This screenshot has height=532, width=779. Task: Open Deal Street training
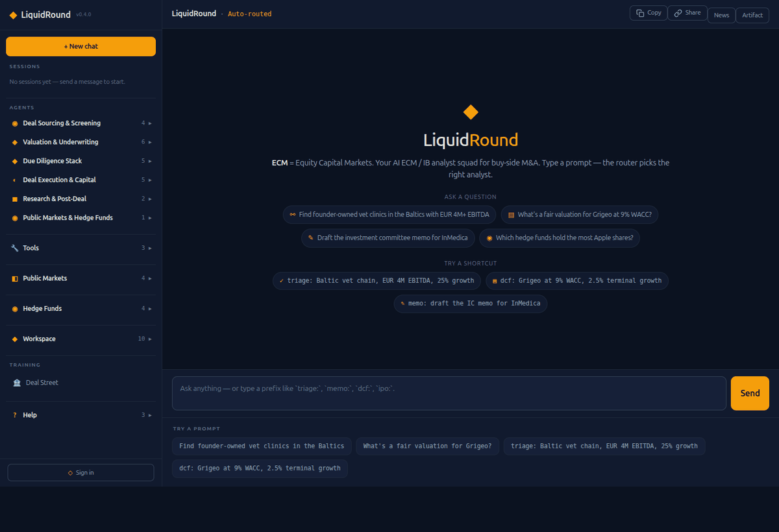coord(80,383)
